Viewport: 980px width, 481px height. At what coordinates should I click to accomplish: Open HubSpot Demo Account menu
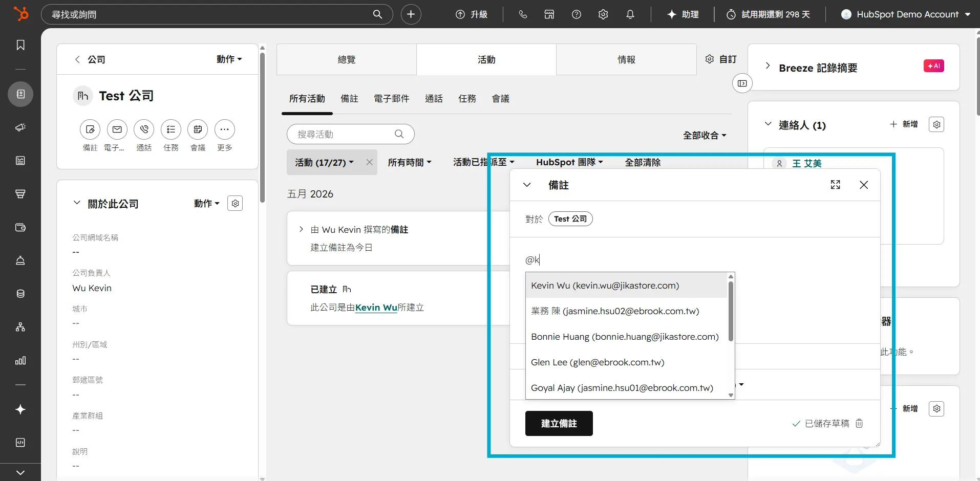point(906,14)
